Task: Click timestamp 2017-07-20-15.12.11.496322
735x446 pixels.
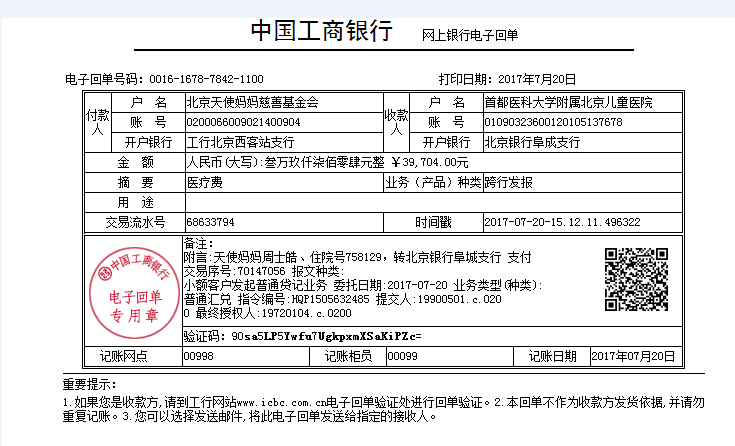Action: [562, 222]
